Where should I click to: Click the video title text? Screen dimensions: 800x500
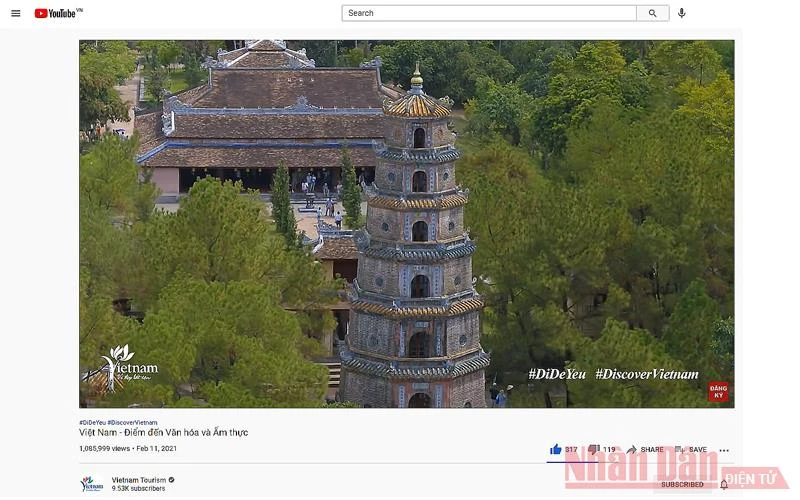(164, 433)
